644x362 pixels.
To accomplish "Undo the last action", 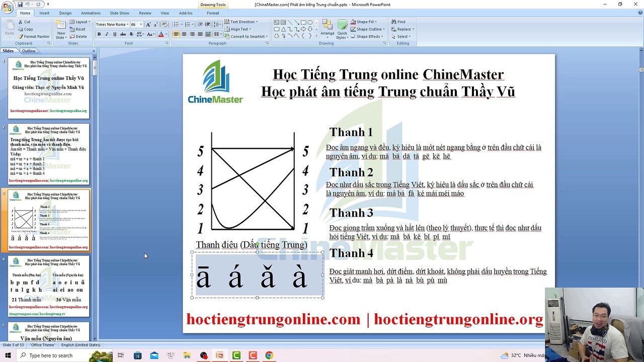I will (27, 5).
